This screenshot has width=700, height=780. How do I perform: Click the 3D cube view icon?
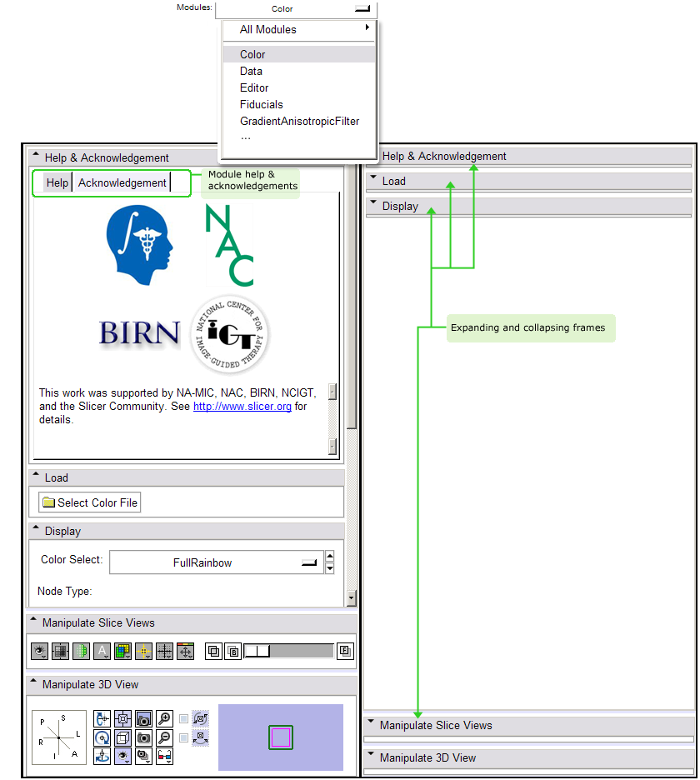click(x=122, y=737)
